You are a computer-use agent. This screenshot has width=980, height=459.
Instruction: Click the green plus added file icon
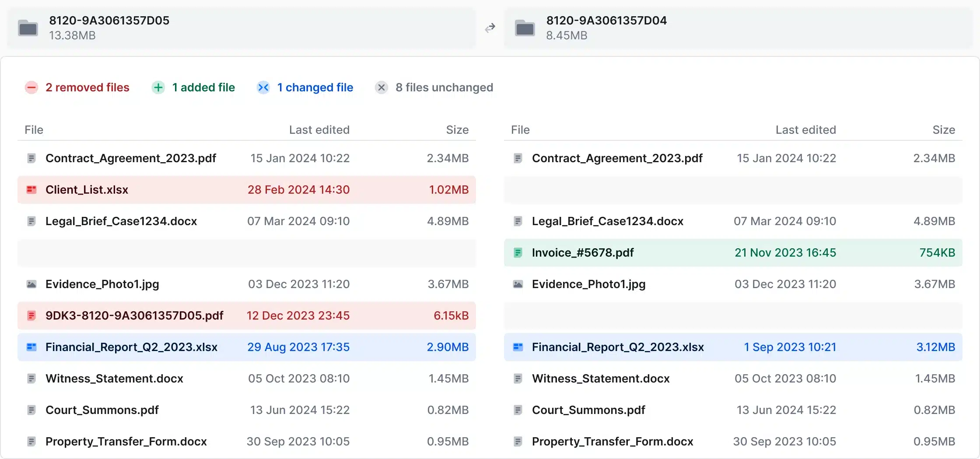[158, 87]
